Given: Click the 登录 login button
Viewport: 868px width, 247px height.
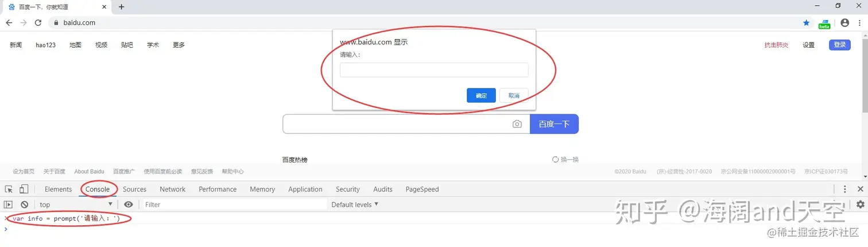Looking at the screenshot, I should click(839, 45).
